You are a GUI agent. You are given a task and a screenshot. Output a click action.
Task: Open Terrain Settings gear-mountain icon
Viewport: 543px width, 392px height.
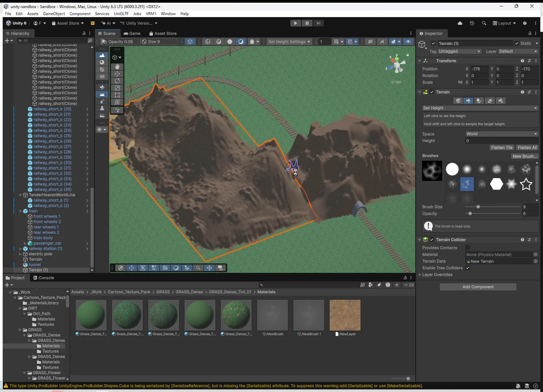tap(500, 101)
